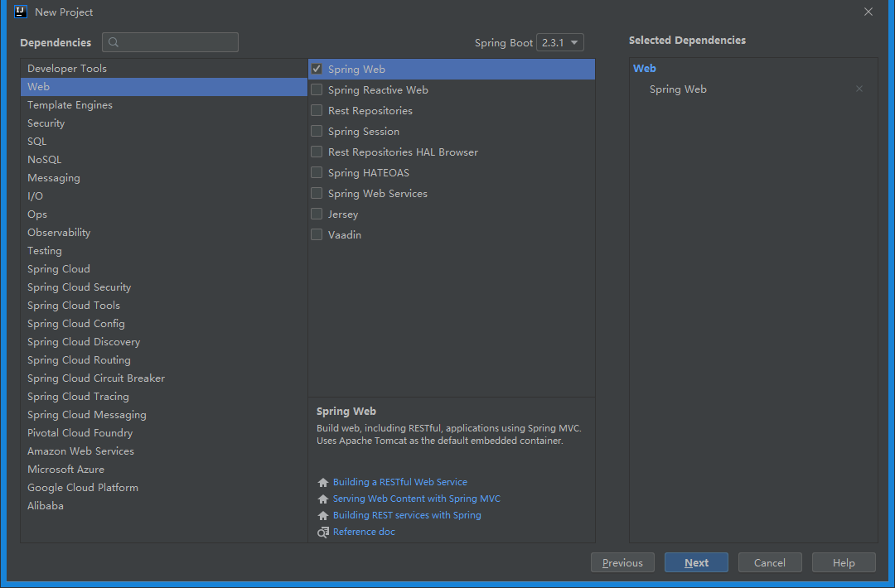Open the Testing category

[x=164, y=251]
